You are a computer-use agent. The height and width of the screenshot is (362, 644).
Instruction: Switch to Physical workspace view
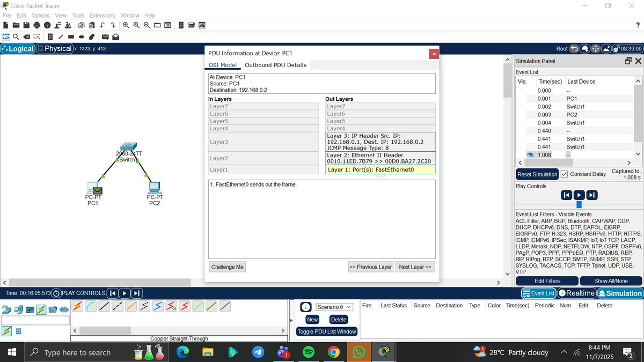click(54, 48)
